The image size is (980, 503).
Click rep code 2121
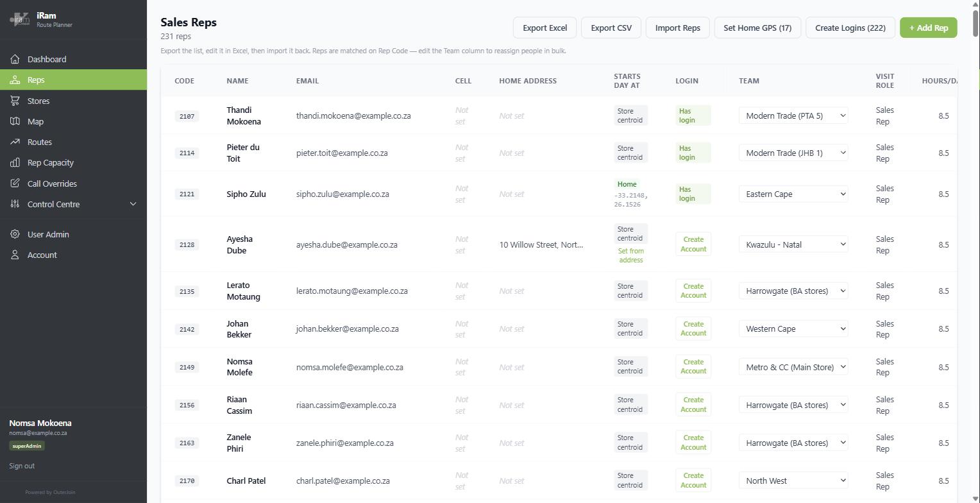187,194
